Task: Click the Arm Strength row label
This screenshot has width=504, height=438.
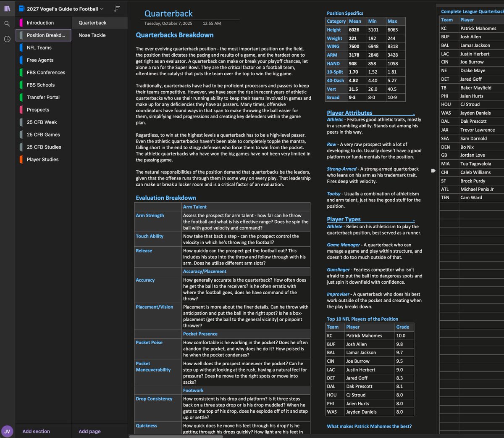Action: pyautogui.click(x=150, y=215)
